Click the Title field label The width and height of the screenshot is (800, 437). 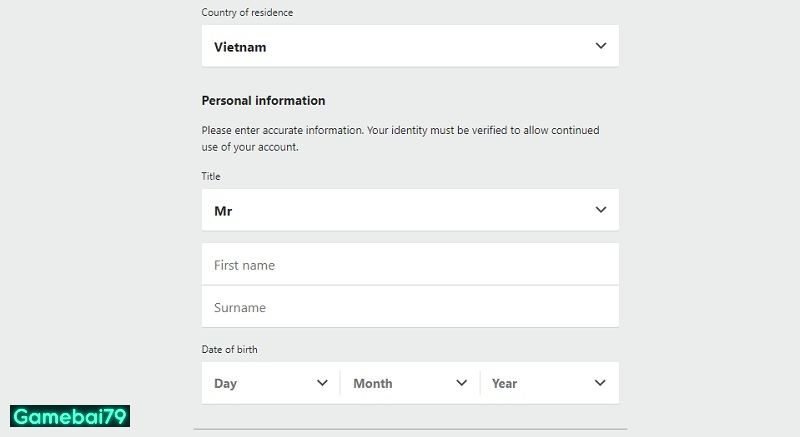[211, 176]
